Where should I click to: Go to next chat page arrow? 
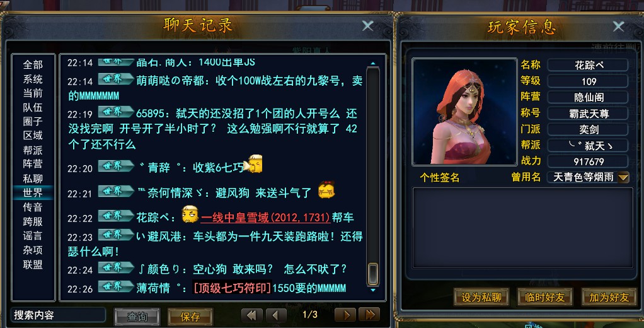click(345, 315)
